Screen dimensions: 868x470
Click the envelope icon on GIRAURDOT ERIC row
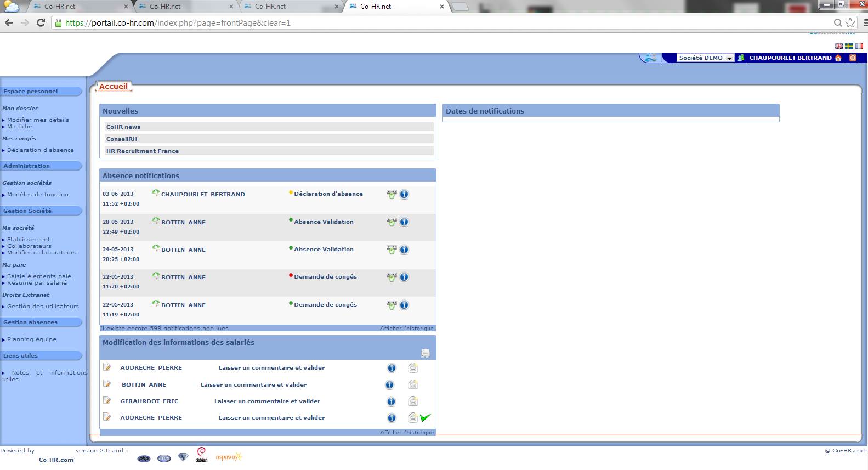[x=413, y=401]
